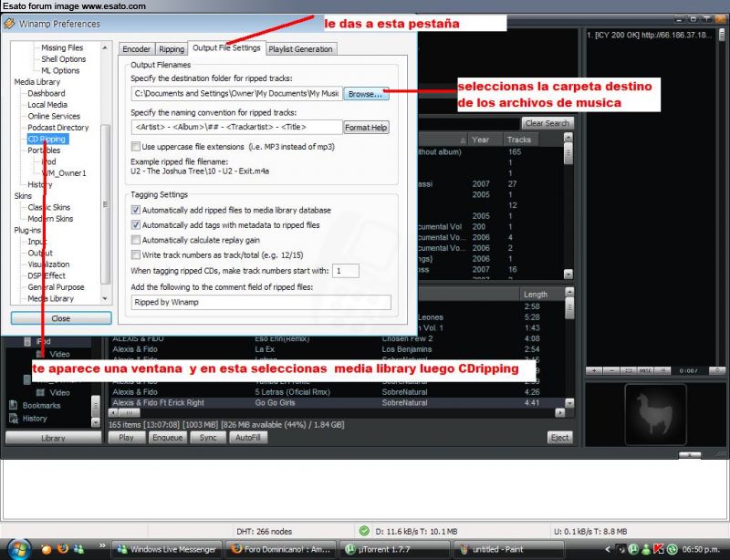This screenshot has height=560, width=730.
Task: Click the destination folder path field
Action: pyautogui.click(x=236, y=94)
